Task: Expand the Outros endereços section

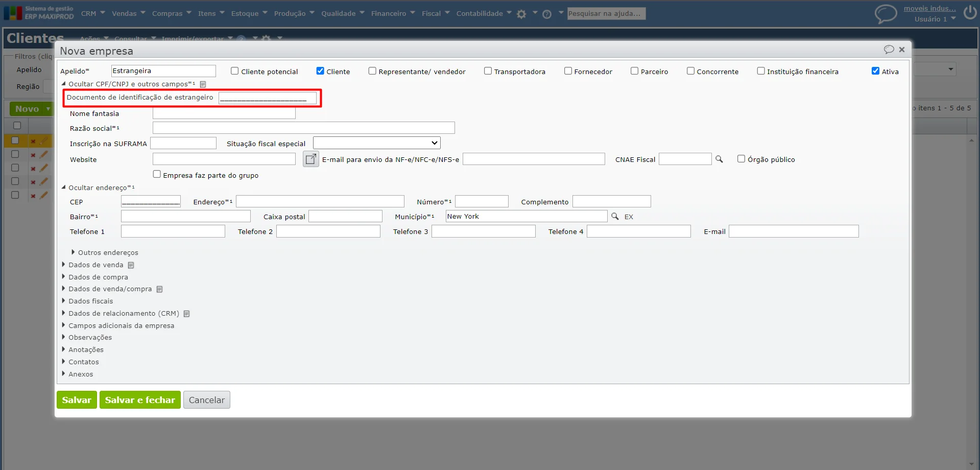Action: (x=73, y=252)
